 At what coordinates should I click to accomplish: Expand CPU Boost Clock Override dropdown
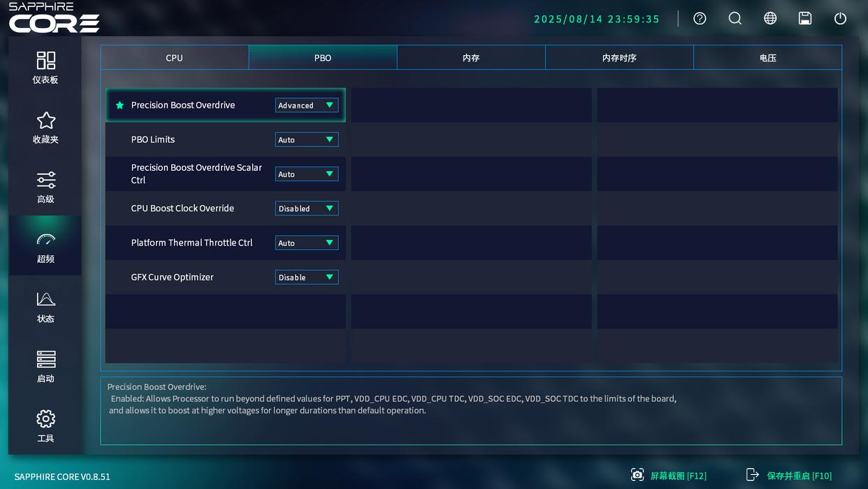(x=307, y=208)
